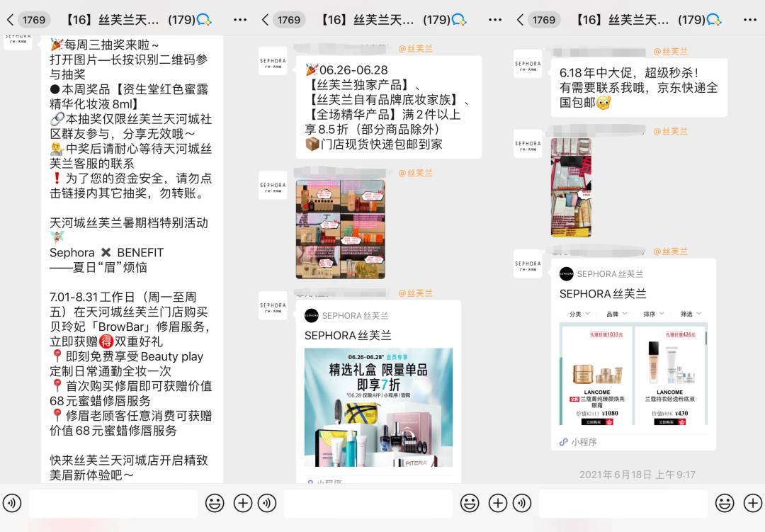Image resolution: width=765 pixels, height=532 pixels.
Task: Tap the voice input toggle in right chat
Action: pyautogui.click(x=522, y=503)
